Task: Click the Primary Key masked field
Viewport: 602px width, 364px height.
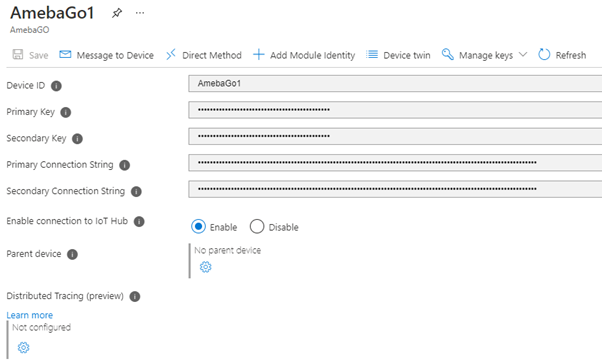Action: tap(395, 110)
